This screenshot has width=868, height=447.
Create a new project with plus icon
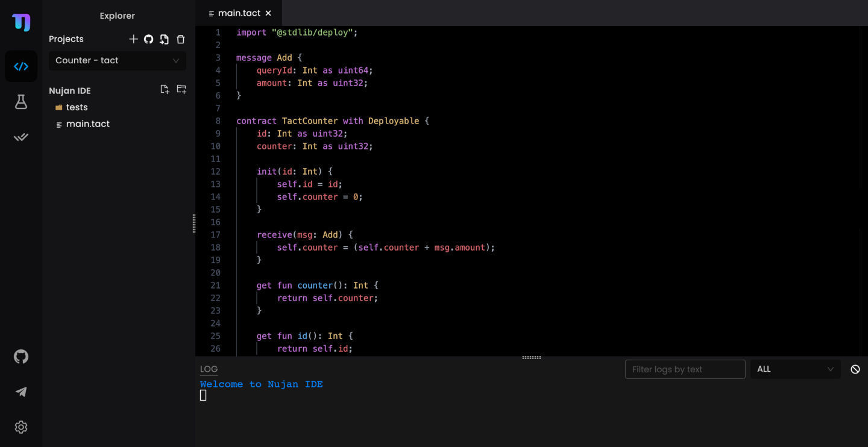(133, 39)
